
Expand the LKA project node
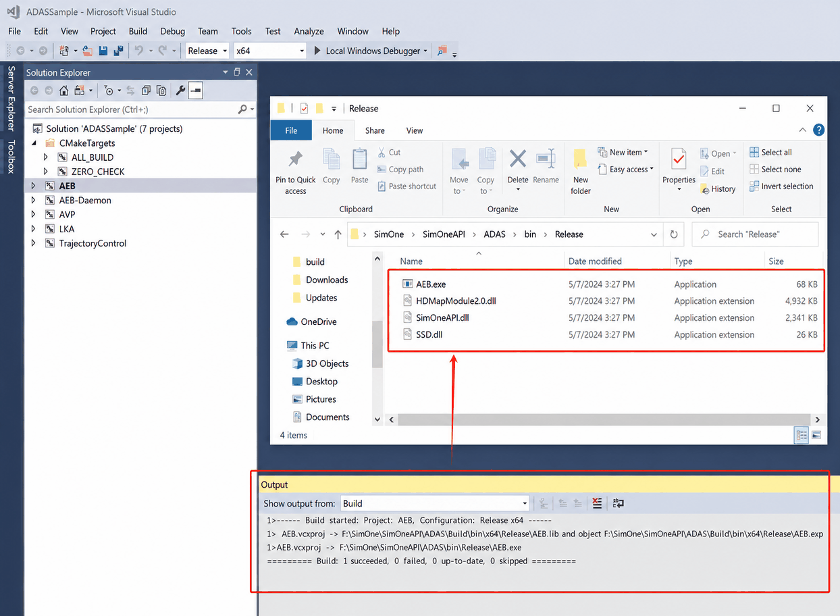click(x=34, y=229)
